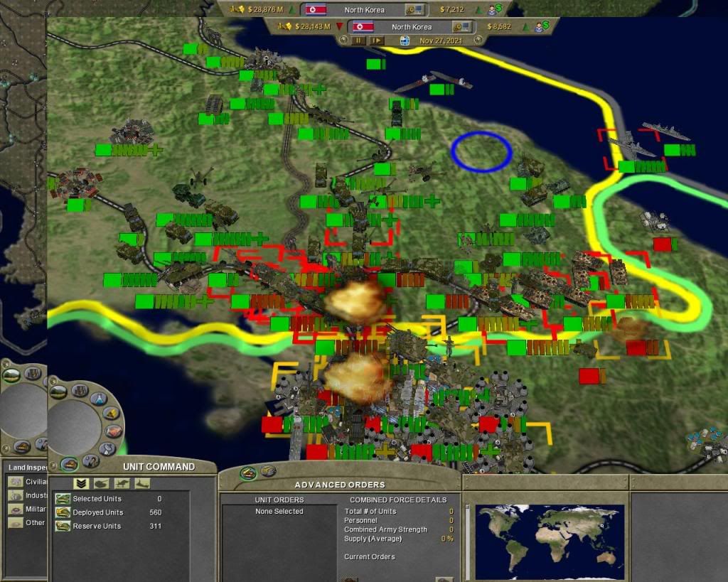Click the North Korea flag in front bar
The width and height of the screenshot is (728, 582).
click(363, 26)
